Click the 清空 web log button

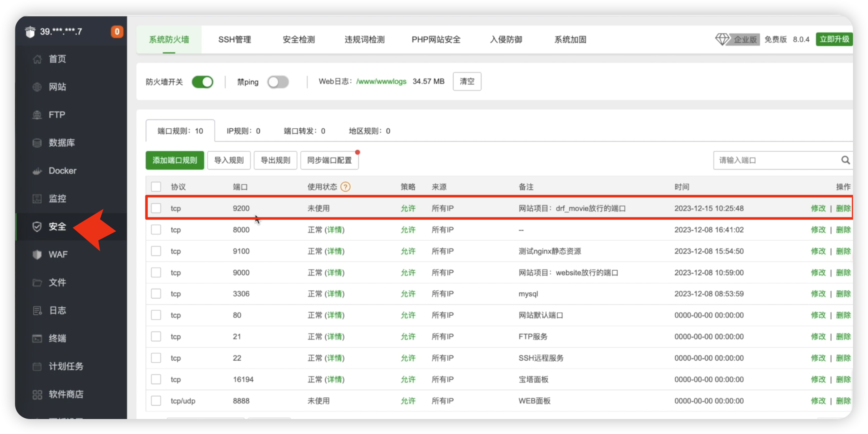click(x=467, y=81)
